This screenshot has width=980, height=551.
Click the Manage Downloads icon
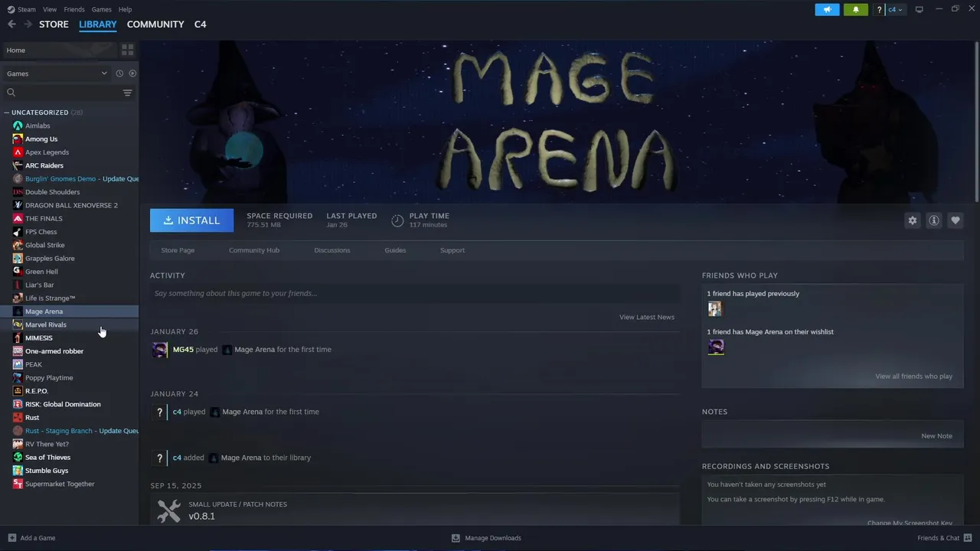(456, 538)
